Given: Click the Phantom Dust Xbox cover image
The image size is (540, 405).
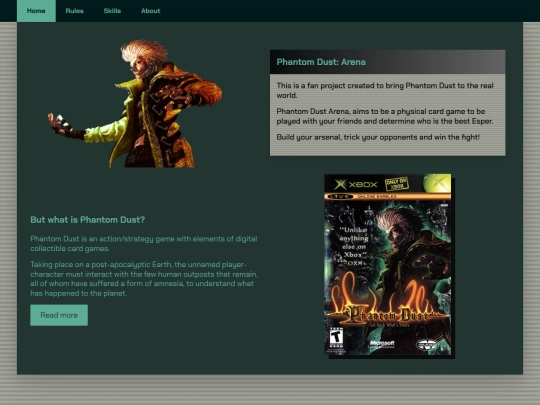Looking at the screenshot, I should [x=388, y=264].
